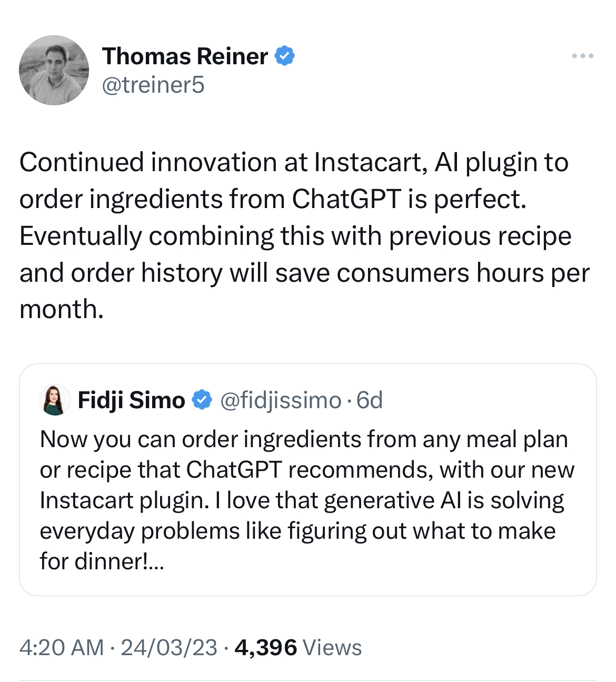Visit the @fidjissimo handle
Image resolution: width=616 pixels, height=682 pixels.
tap(281, 401)
